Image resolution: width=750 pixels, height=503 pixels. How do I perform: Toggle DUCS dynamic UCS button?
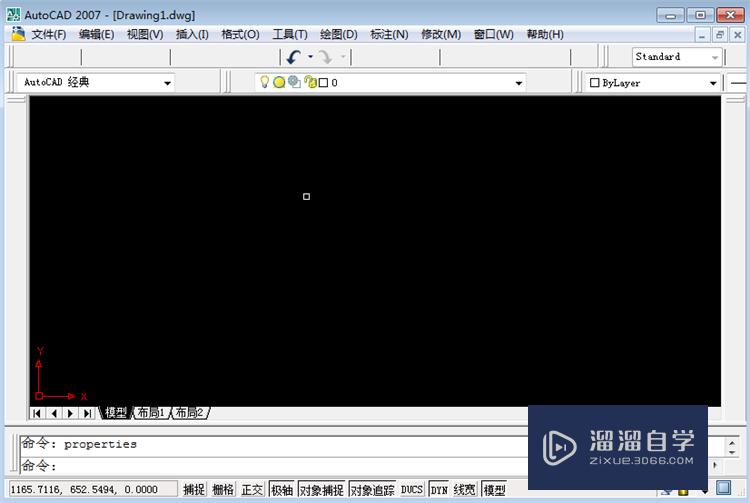point(412,490)
